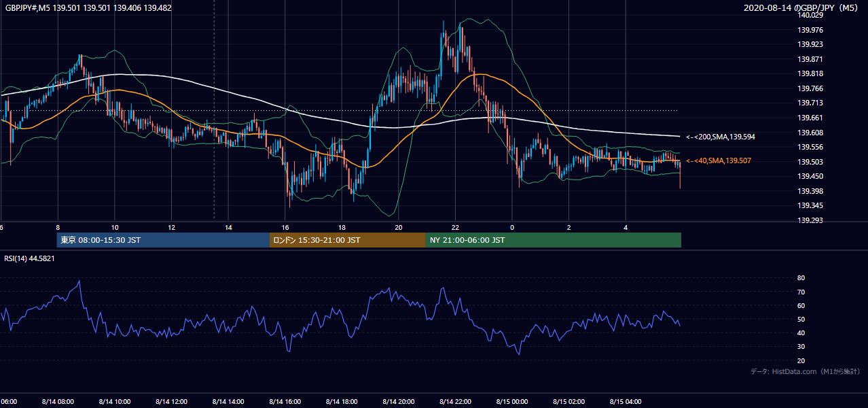Click price axis label 139.713
The width and height of the screenshot is (868, 408).
pos(810,103)
